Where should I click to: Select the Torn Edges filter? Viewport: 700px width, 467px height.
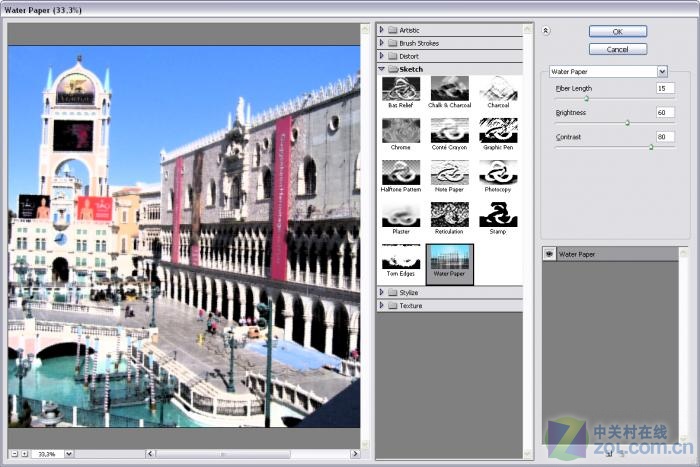click(400, 258)
